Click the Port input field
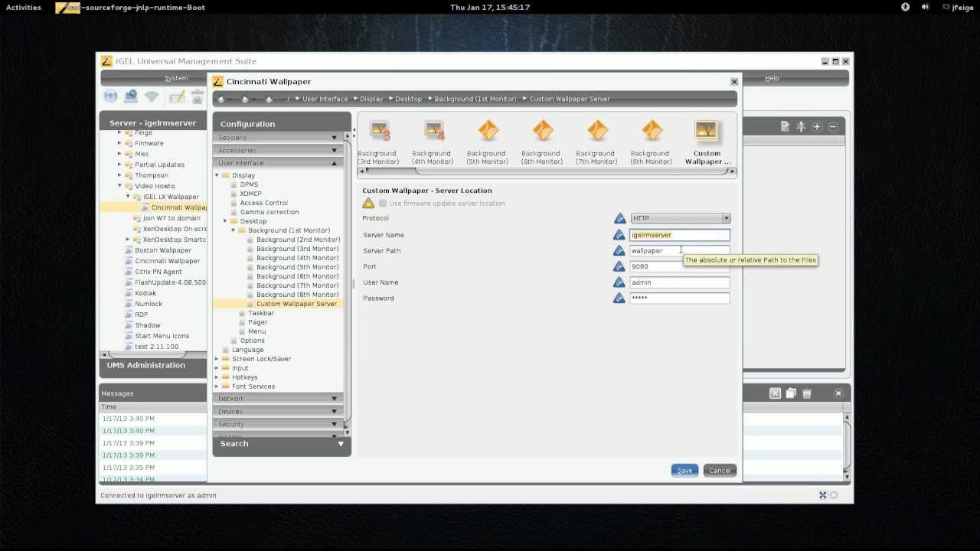The image size is (980, 551). click(680, 266)
